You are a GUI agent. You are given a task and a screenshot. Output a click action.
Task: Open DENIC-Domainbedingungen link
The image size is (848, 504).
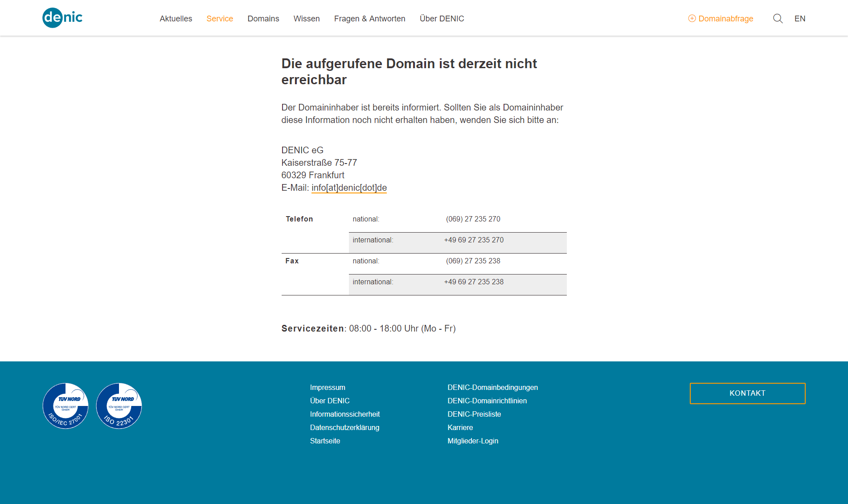pyautogui.click(x=492, y=387)
